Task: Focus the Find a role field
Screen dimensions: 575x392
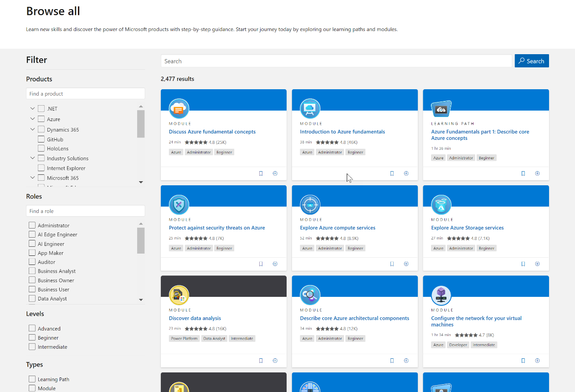Action: tap(86, 211)
